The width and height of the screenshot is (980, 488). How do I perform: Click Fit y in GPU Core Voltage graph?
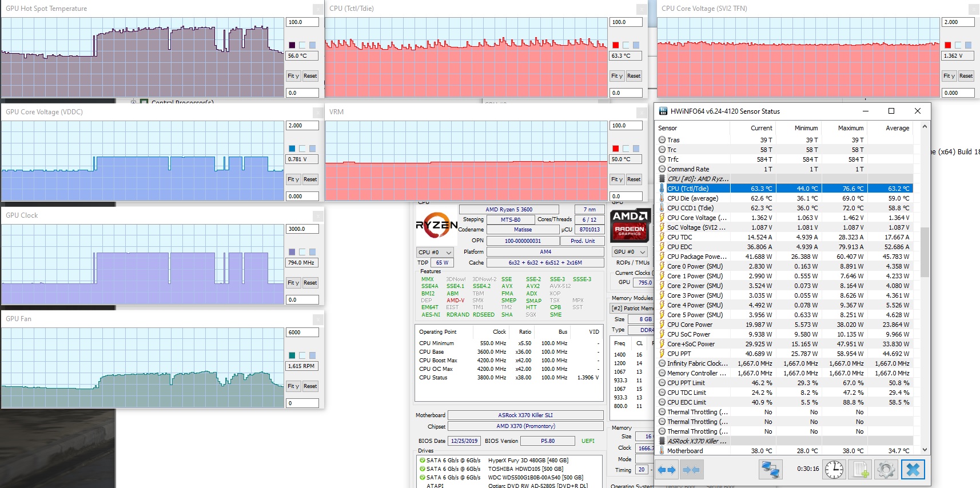pos(293,179)
